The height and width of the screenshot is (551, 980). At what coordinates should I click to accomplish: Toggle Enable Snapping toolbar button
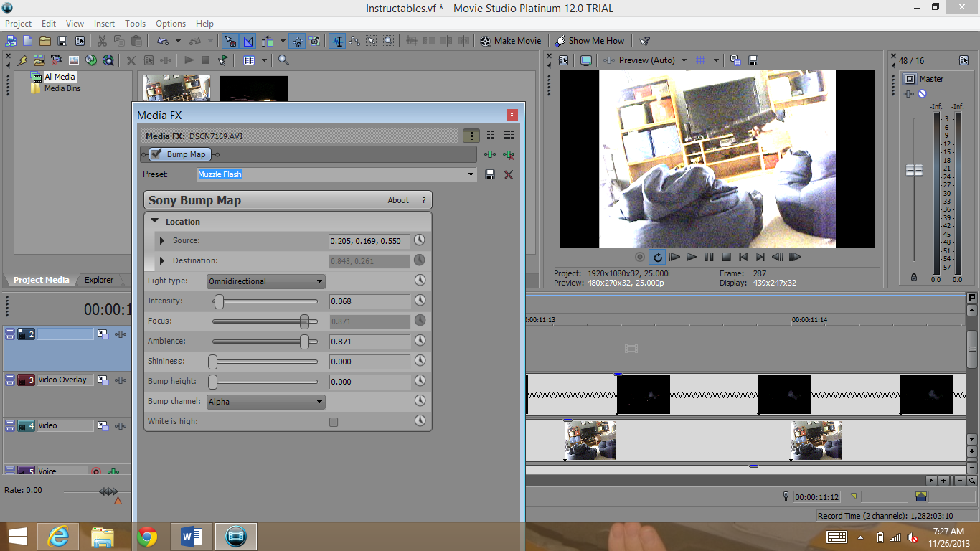230,41
